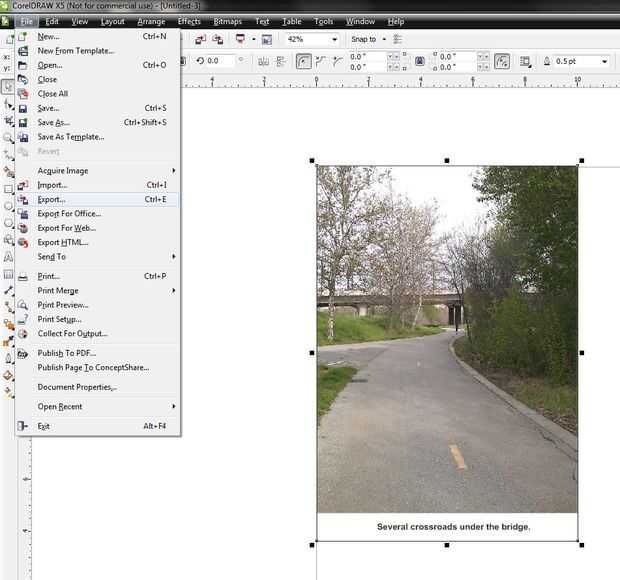620x580 pixels.
Task: Click the top-left corner radius field
Action: 367,57
